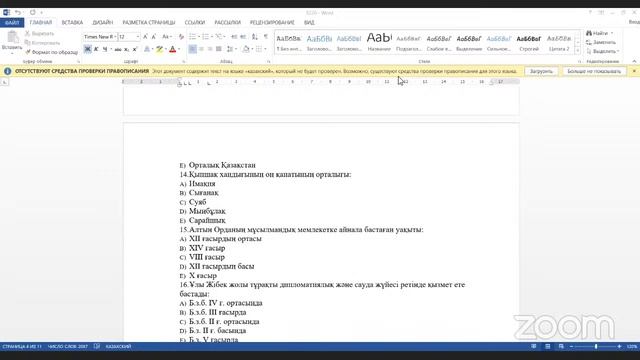Open the font size 12 dropdown
This screenshot has width=640, height=360.
click(x=138, y=37)
